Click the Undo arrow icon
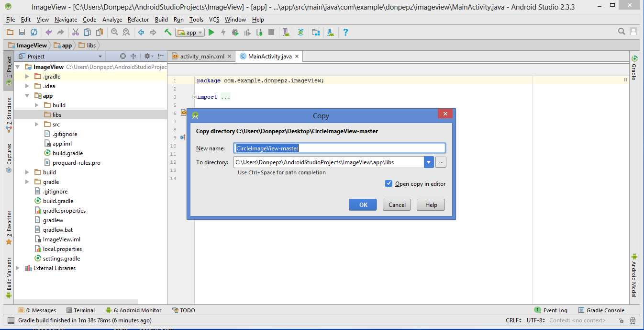 (49, 32)
